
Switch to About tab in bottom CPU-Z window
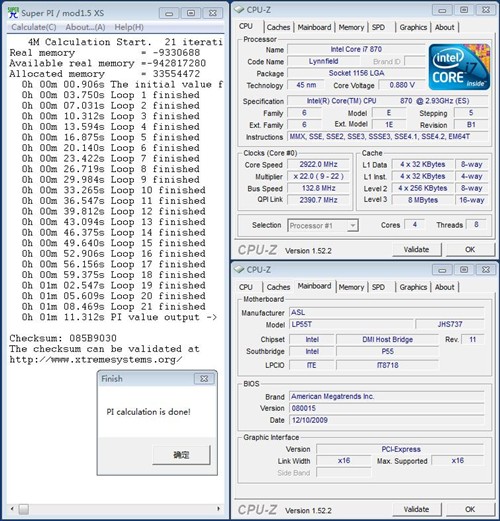click(x=445, y=287)
